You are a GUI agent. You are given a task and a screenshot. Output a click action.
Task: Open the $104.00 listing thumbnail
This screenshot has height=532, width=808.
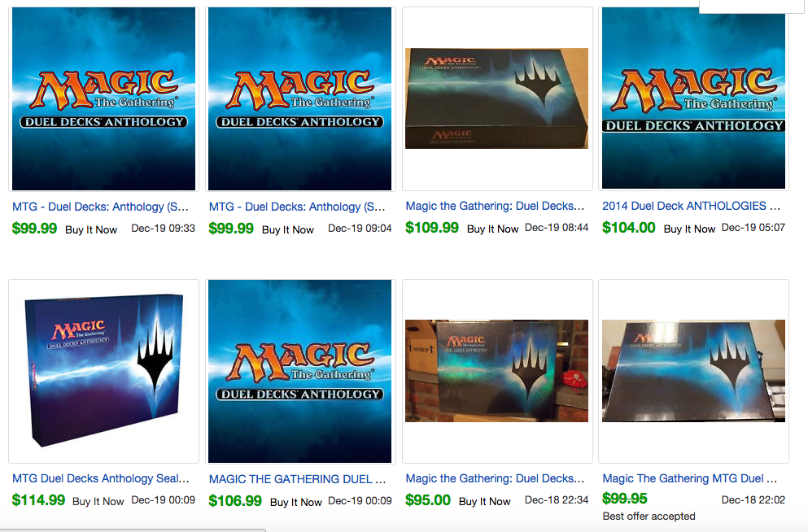693,98
